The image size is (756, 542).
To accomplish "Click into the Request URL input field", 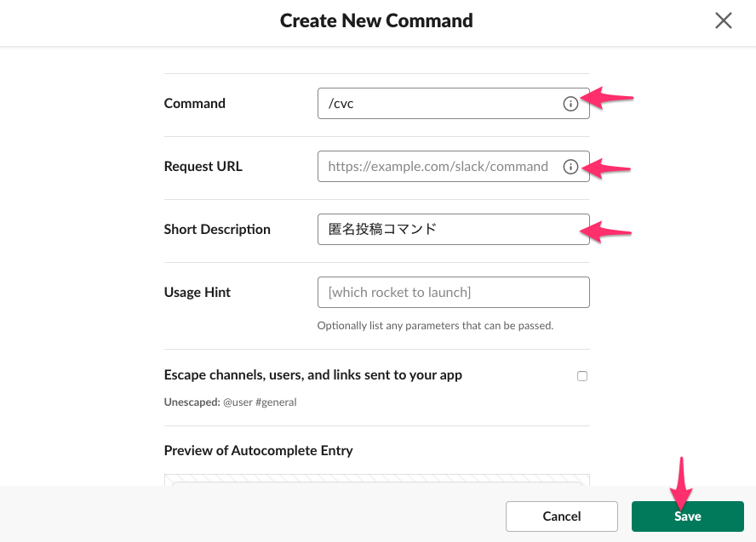I will pyautogui.click(x=453, y=166).
